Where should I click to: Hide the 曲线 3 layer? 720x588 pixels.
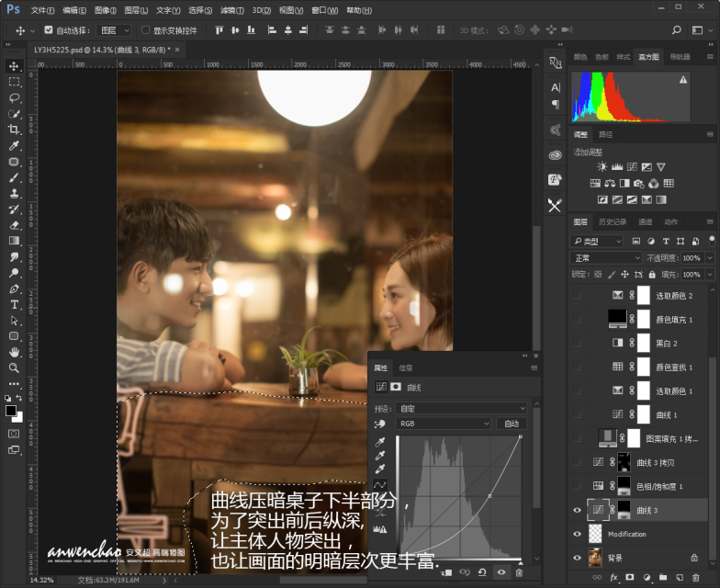tap(577, 511)
